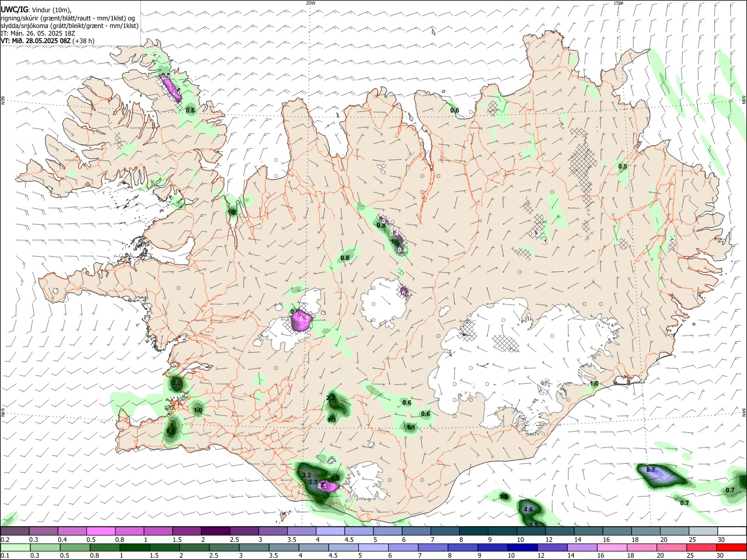
Task: Select the top-row legend swatch between 4 and 4.5
Action: coord(330,531)
